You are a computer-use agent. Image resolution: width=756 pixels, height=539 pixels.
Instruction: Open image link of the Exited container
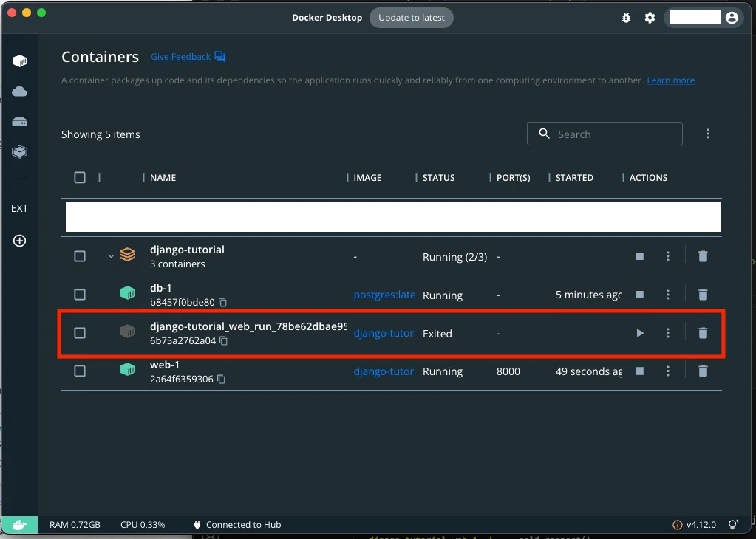click(384, 333)
